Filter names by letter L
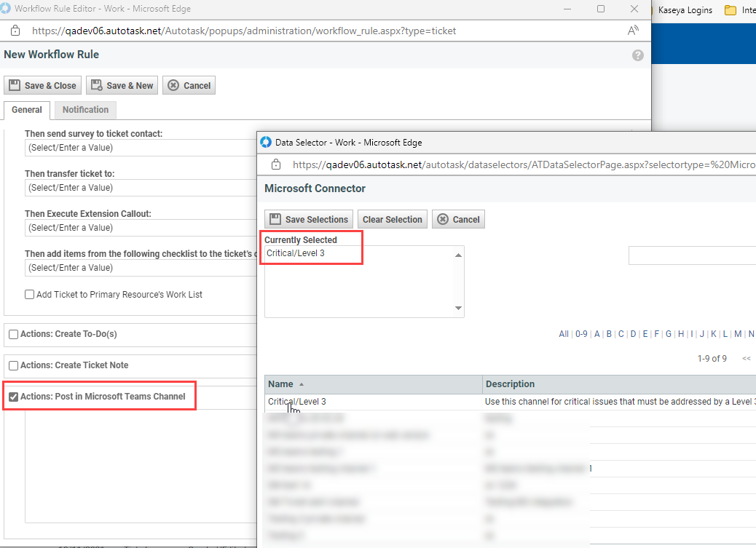 [x=725, y=334]
